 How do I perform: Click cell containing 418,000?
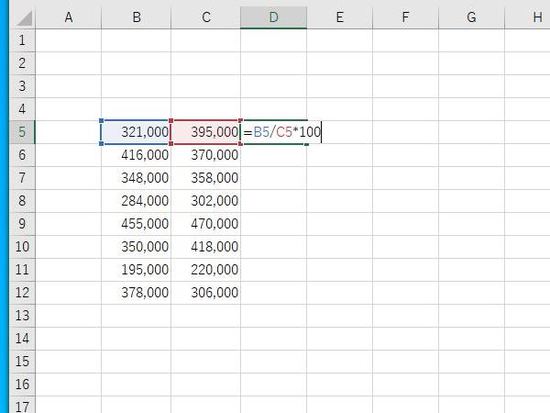(206, 246)
